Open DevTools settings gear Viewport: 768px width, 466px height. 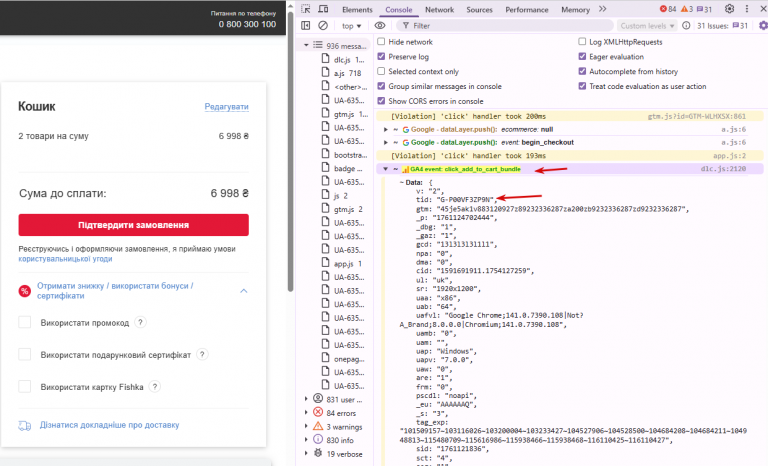(729, 9)
